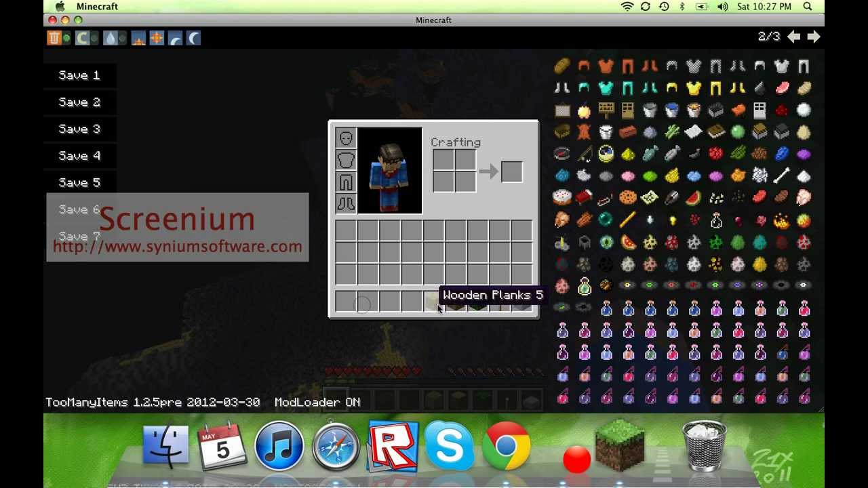Load the Save 1 slot

(79, 75)
